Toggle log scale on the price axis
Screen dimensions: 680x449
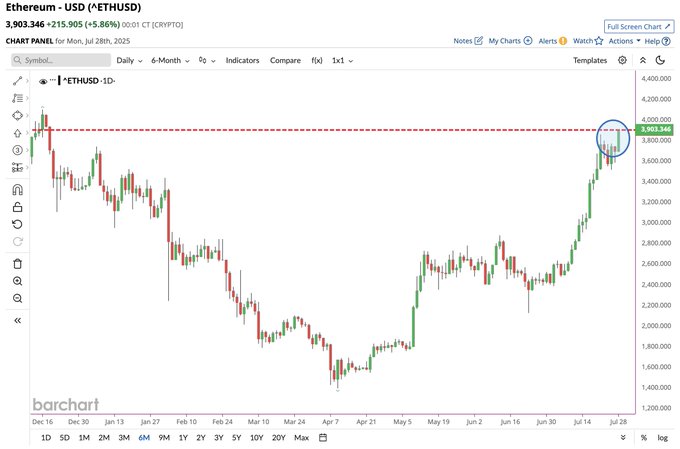pyautogui.click(x=662, y=438)
